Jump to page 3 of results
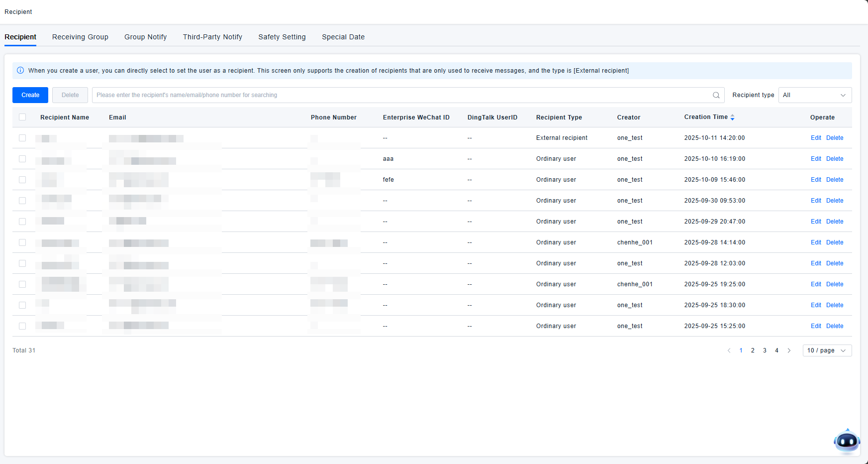868x464 pixels. click(x=765, y=350)
